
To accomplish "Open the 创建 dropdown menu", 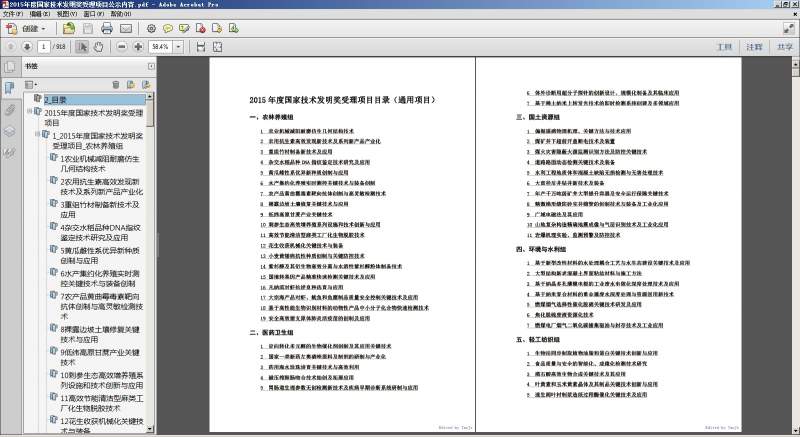I will 34,29.
